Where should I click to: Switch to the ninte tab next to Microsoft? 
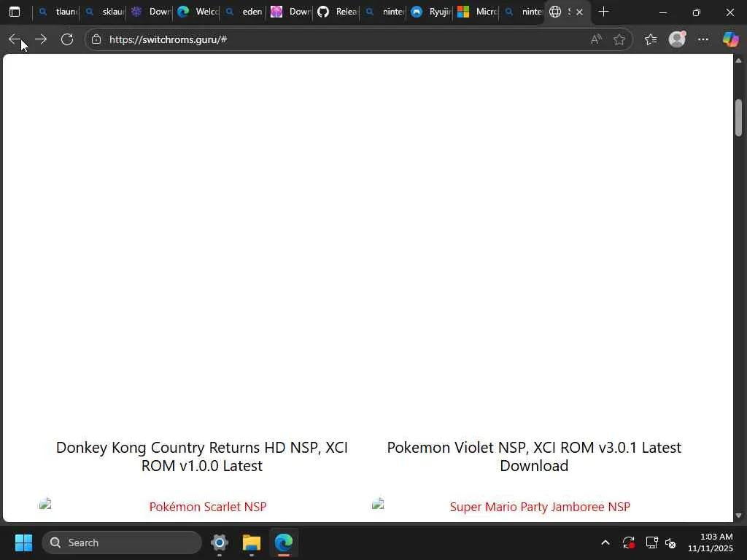(524, 12)
